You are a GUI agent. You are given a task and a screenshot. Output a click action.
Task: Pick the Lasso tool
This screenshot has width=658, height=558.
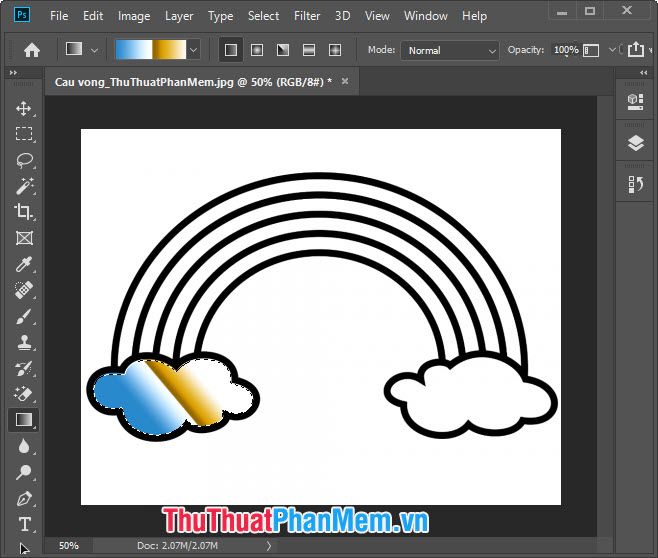[x=24, y=160]
